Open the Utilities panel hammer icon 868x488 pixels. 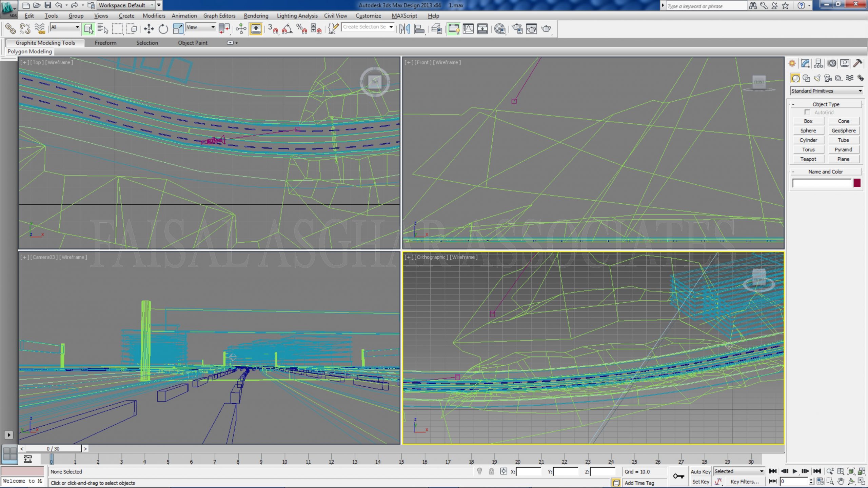(x=857, y=63)
